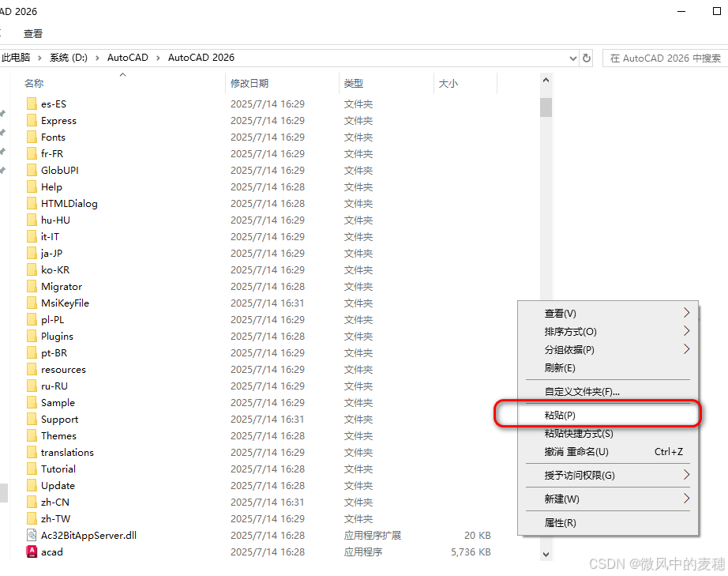
Task: Click the file list scrollbar up arrow
Action: [546, 80]
